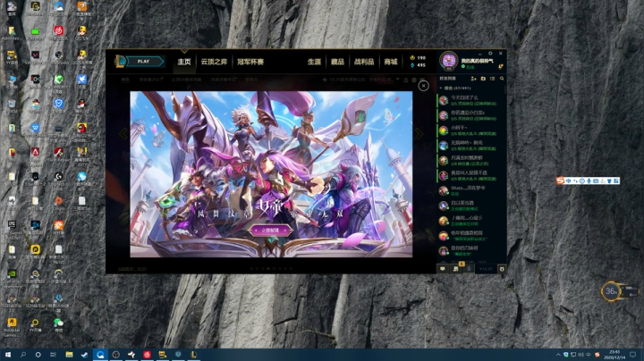Open the client settings gear icon
644x361 pixels.
click(x=490, y=54)
